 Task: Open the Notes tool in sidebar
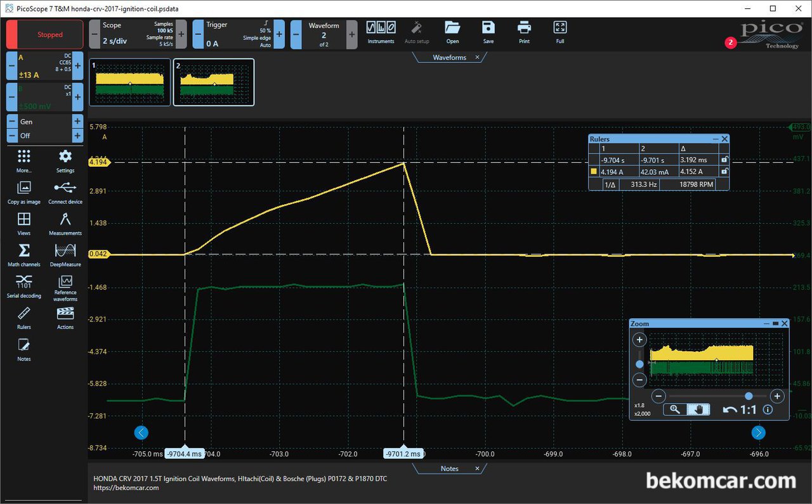(x=24, y=350)
